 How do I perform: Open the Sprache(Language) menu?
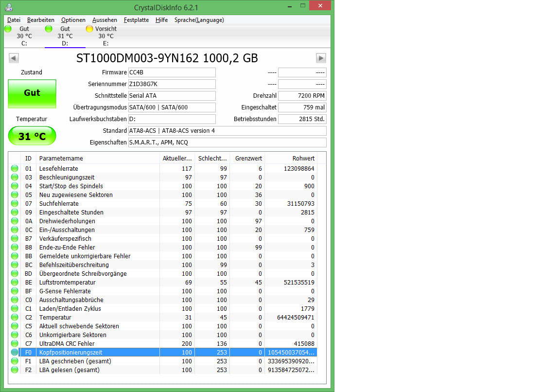[199, 20]
